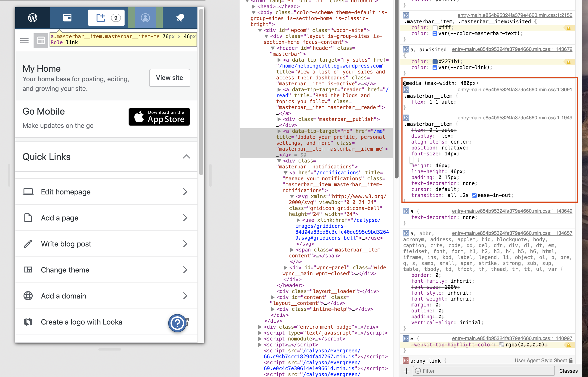This screenshot has width=588, height=377.
Task: Click the blue help question mark button
Action: [x=177, y=323]
